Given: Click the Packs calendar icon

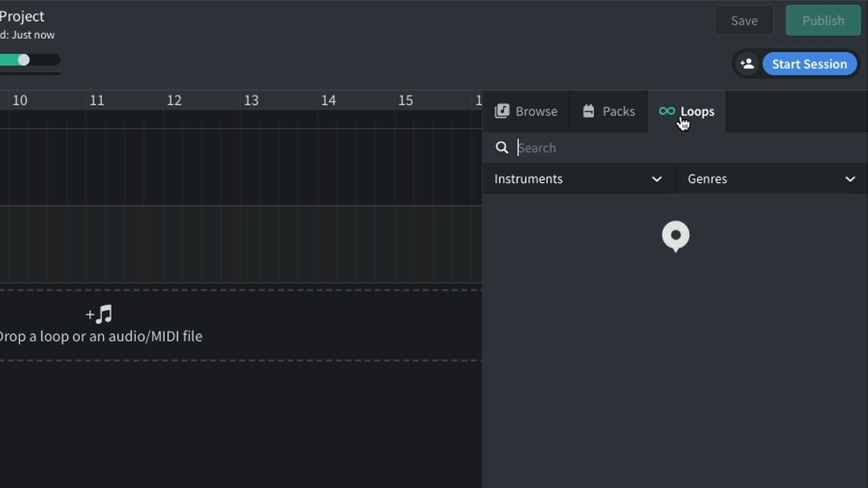Looking at the screenshot, I should click(x=589, y=111).
